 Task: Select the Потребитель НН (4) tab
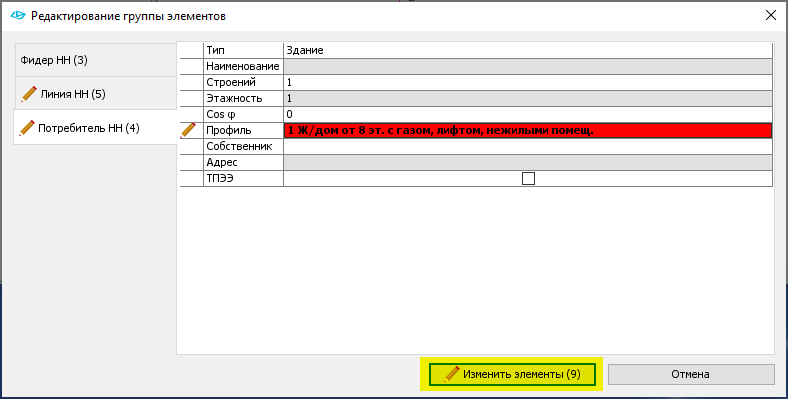tap(95, 128)
